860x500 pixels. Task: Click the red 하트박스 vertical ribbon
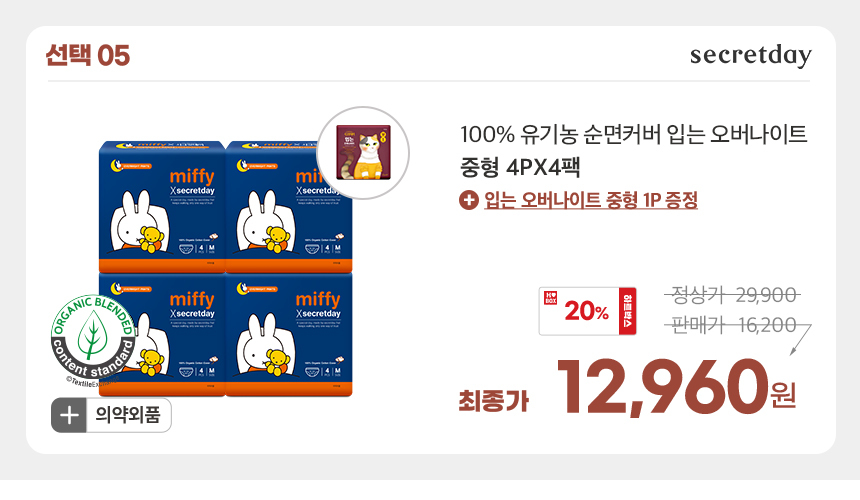click(x=627, y=311)
